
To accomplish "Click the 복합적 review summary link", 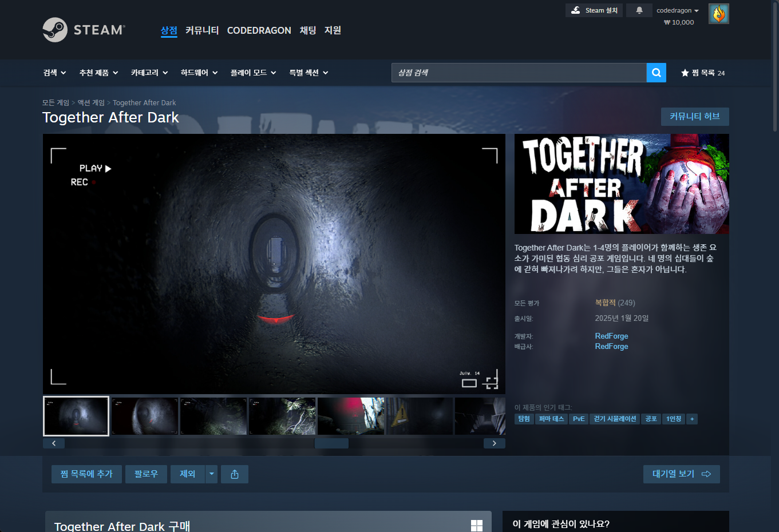I will pos(605,303).
